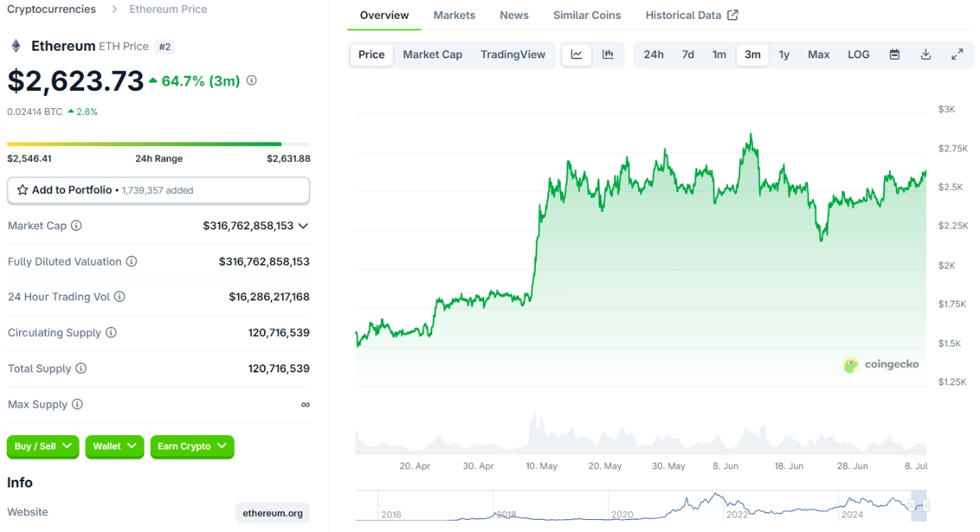Expand the Market Cap details chevron

pos(303,226)
